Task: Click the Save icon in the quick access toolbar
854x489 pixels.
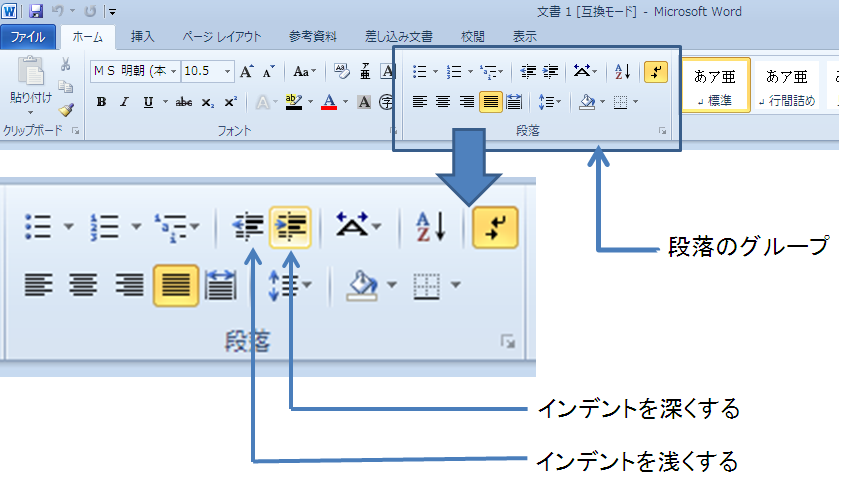Action: click(36, 11)
